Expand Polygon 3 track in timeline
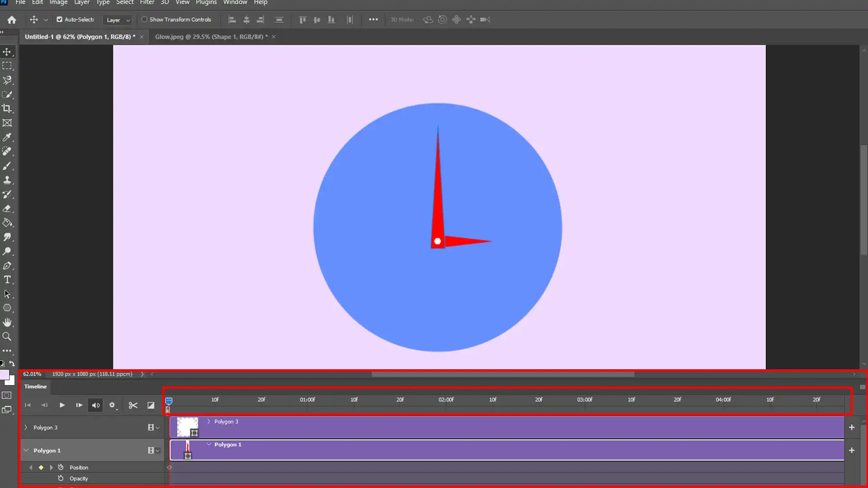Image resolution: width=868 pixels, height=488 pixels. (x=26, y=427)
